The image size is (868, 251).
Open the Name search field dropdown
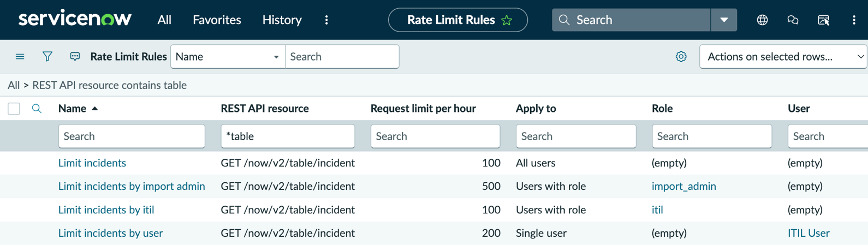(x=228, y=57)
